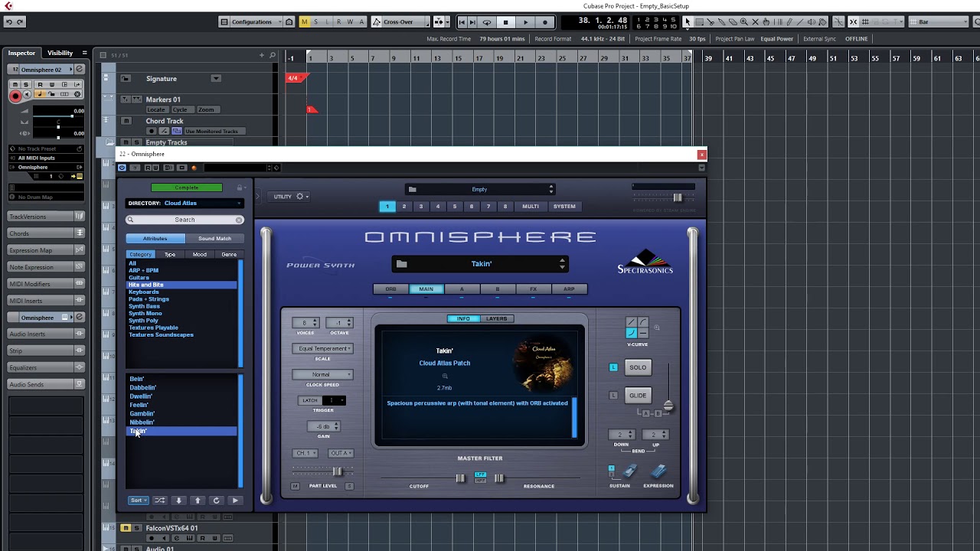This screenshot has width=980, height=551.
Task: Open the MULTI page
Action: point(531,206)
